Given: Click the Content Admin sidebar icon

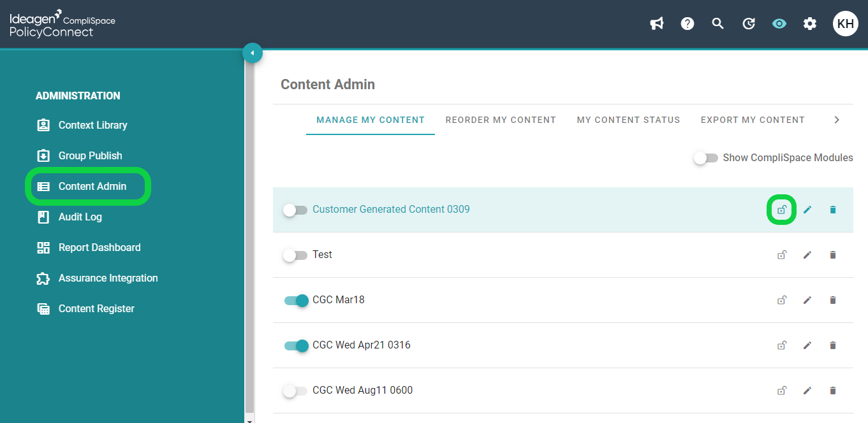Looking at the screenshot, I should click(43, 187).
